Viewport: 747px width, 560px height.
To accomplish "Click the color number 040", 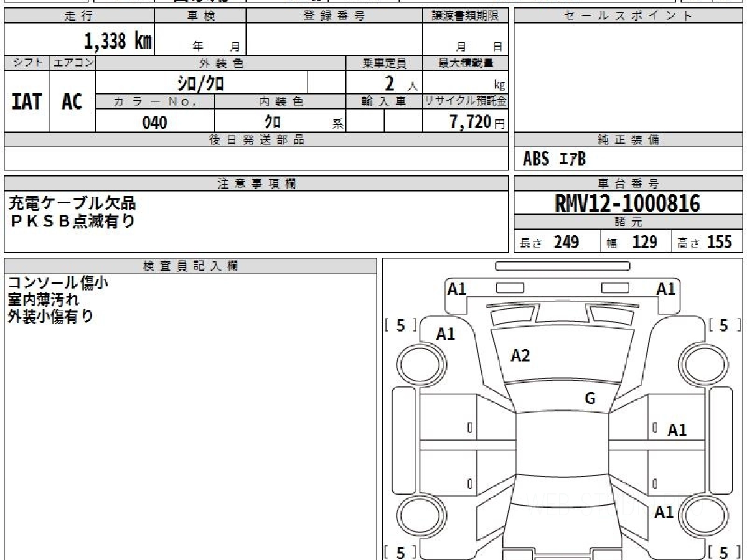I will click(x=155, y=123).
